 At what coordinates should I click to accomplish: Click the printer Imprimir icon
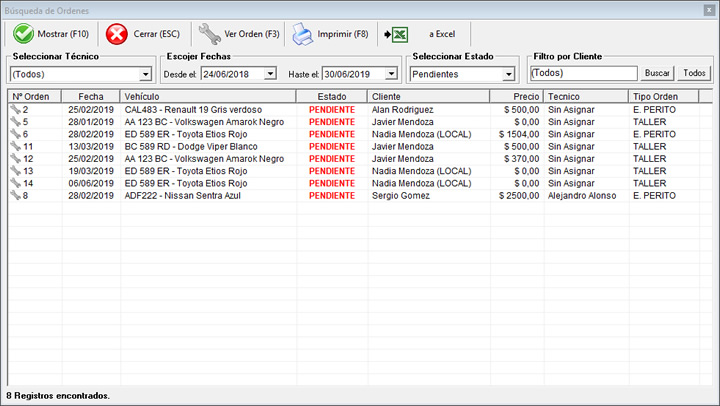pyautogui.click(x=303, y=34)
